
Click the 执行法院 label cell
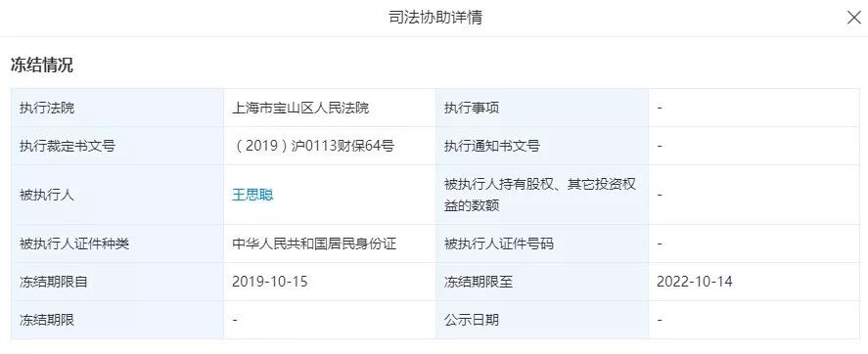pyautogui.click(x=117, y=108)
